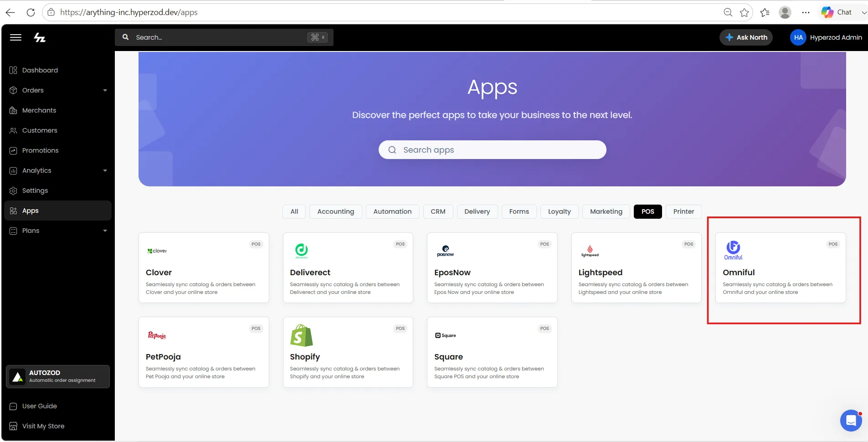Viewport: 868px width, 442px height.
Task: Click the Ask North button
Action: pos(746,37)
